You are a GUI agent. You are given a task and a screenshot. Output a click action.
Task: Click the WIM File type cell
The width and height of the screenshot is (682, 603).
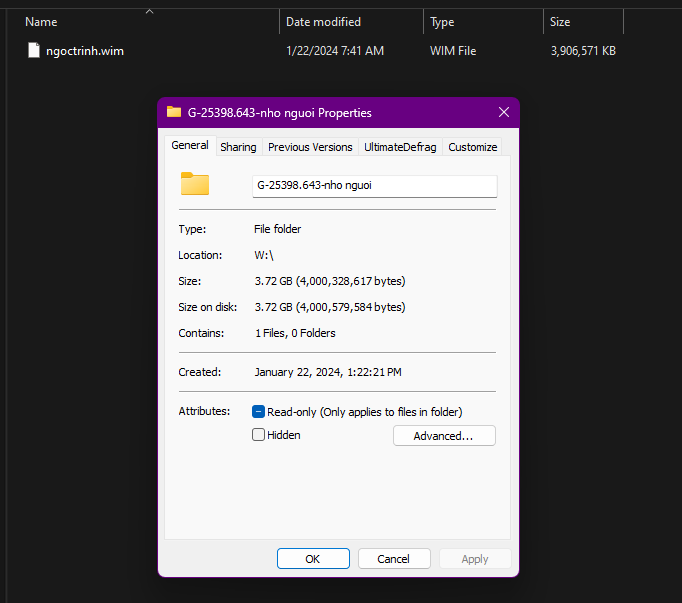(x=453, y=51)
